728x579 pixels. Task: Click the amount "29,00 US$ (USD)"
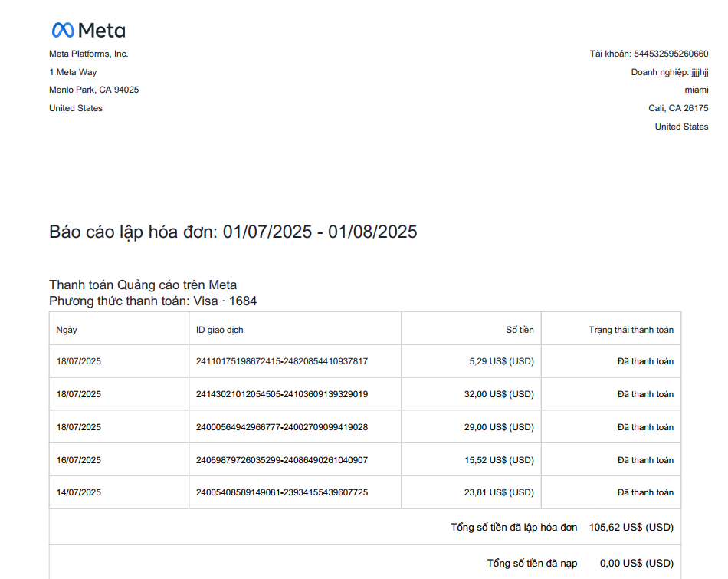(x=499, y=427)
